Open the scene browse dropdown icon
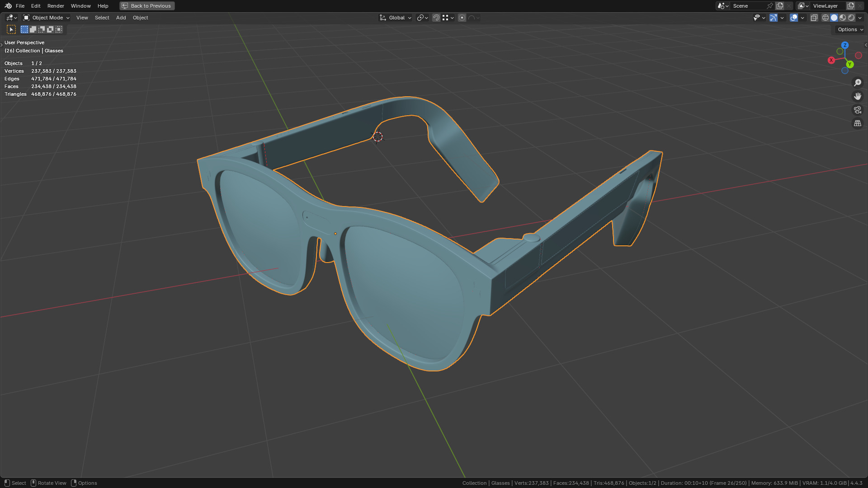Image resolution: width=868 pixels, height=488 pixels. coord(723,6)
